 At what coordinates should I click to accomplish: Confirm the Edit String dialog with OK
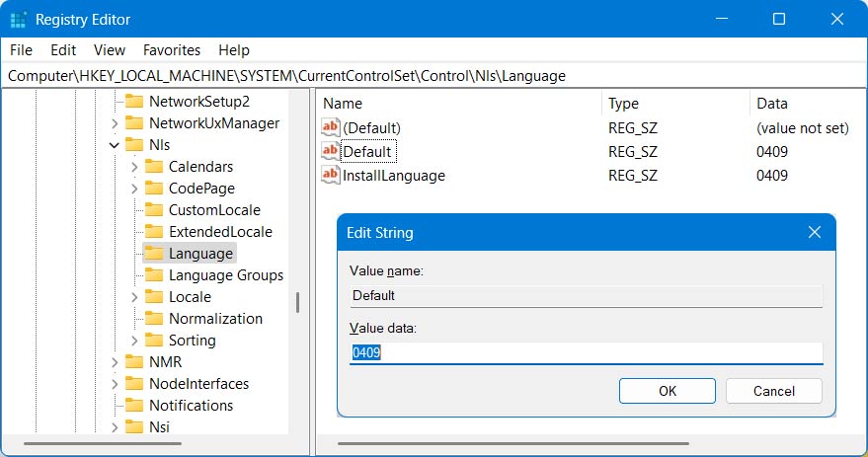pos(668,391)
